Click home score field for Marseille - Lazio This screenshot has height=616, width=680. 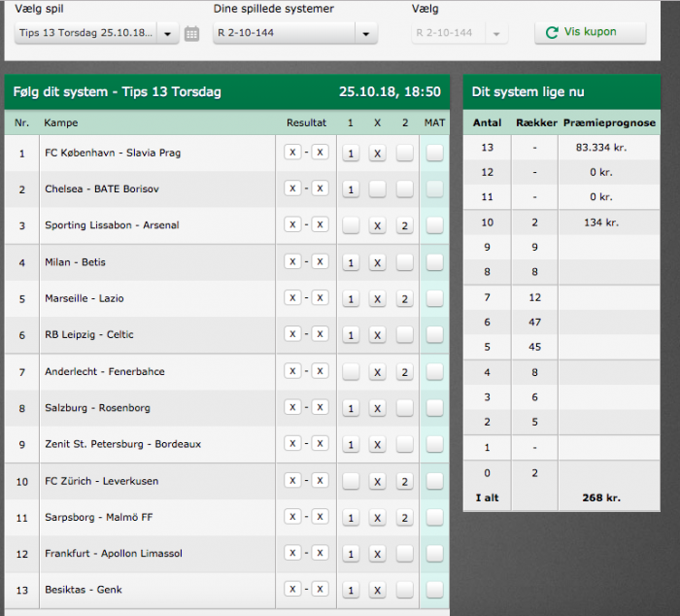point(292,297)
